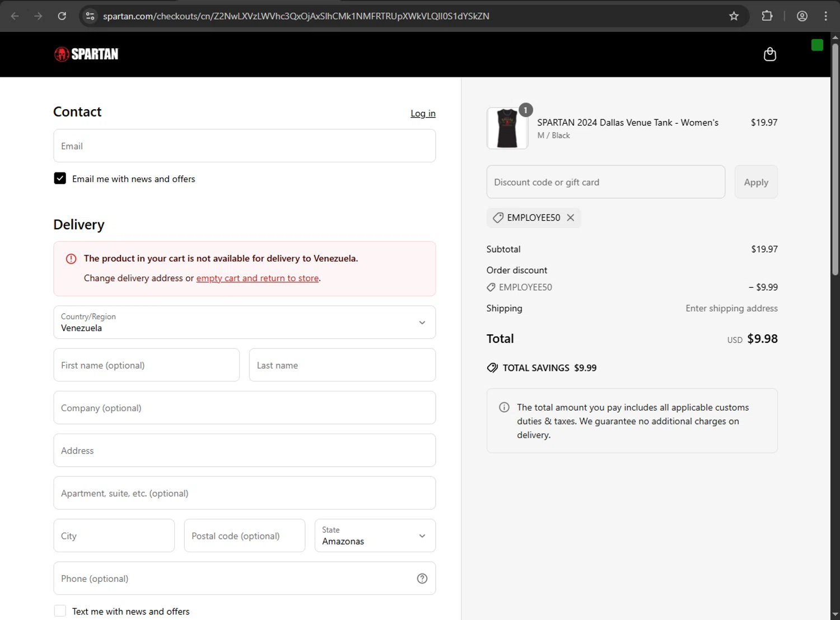Click the Discount code or gift card field
Screen dimensions: 840x620
click(x=605, y=182)
